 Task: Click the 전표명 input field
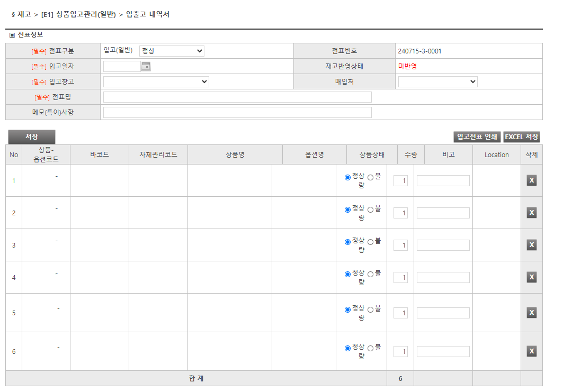pos(238,97)
